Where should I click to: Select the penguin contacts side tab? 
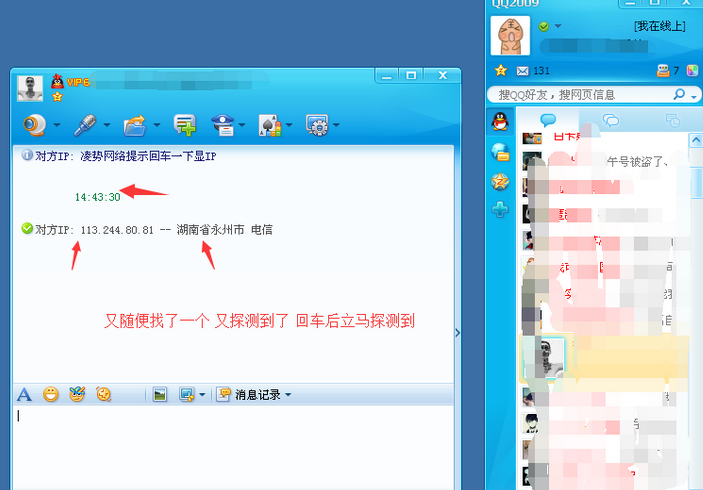coord(500,121)
